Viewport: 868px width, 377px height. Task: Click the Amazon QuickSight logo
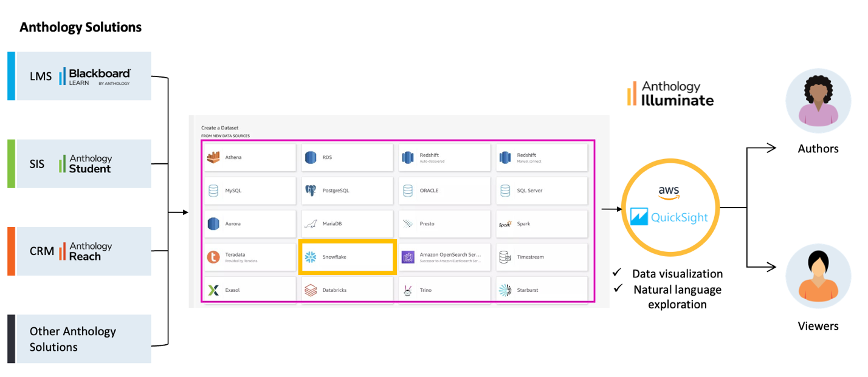(x=669, y=217)
